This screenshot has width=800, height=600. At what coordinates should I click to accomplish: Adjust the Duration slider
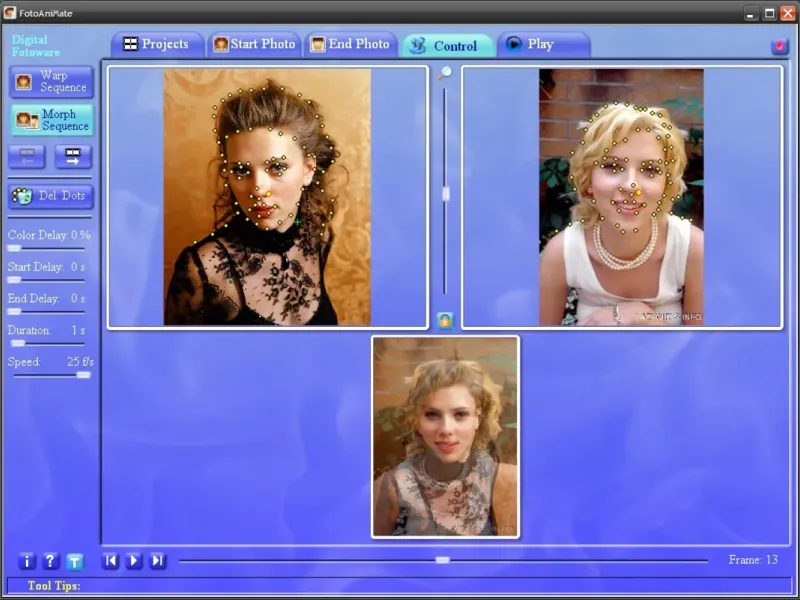coord(18,343)
